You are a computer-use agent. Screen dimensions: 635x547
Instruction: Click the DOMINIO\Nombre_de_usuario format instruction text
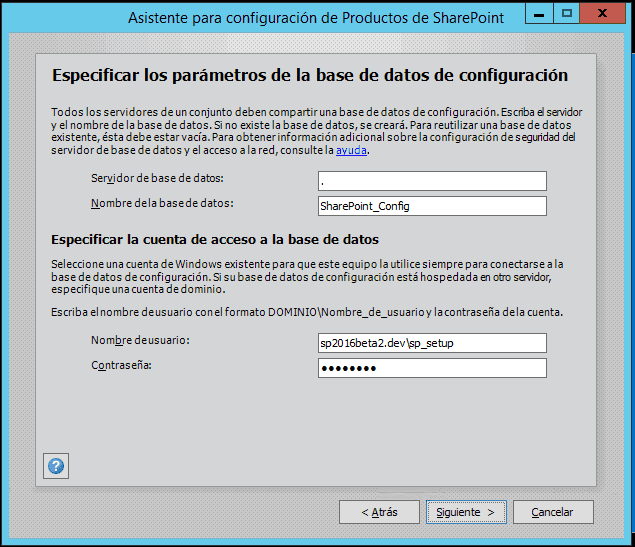(307, 312)
